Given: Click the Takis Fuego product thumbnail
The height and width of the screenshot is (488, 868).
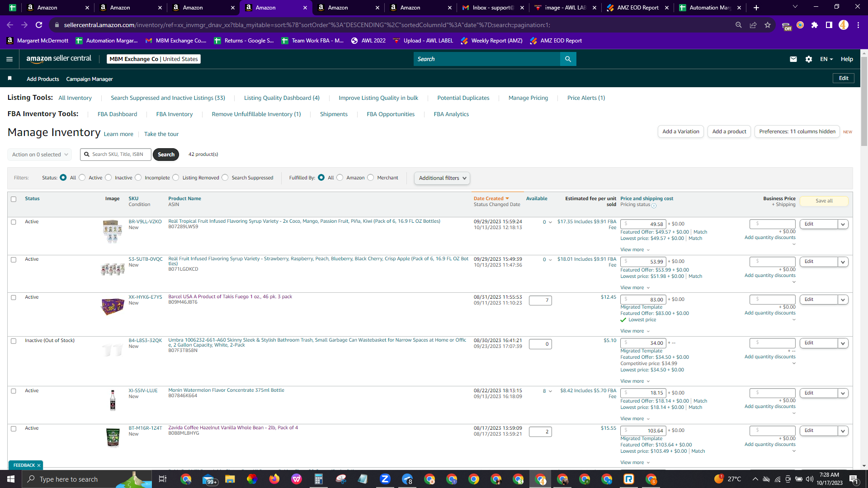Looking at the screenshot, I should click(113, 307).
